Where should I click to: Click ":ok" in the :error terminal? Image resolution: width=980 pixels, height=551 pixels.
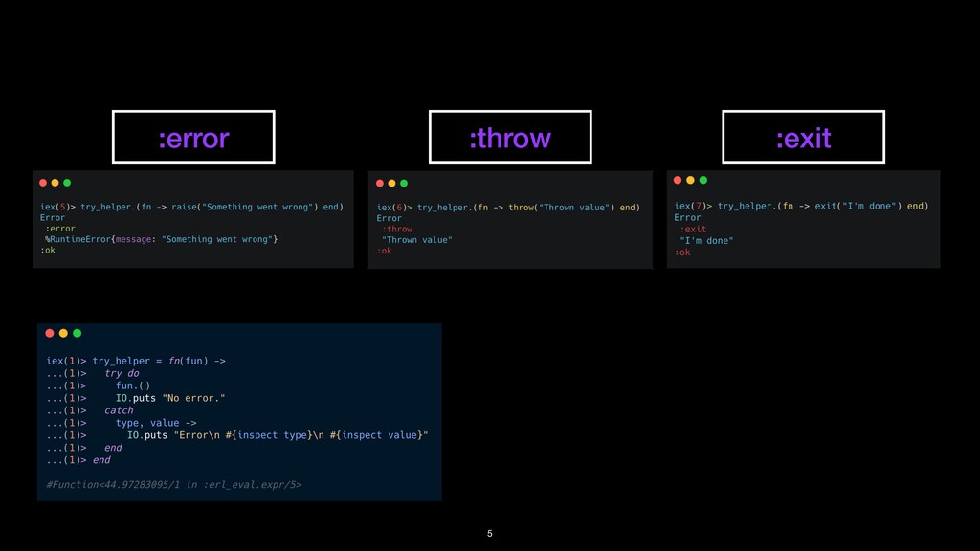tap(48, 250)
